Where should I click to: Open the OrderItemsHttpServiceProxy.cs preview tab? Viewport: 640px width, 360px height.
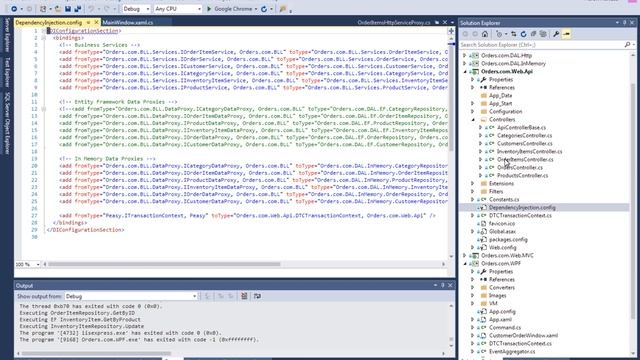(394, 22)
